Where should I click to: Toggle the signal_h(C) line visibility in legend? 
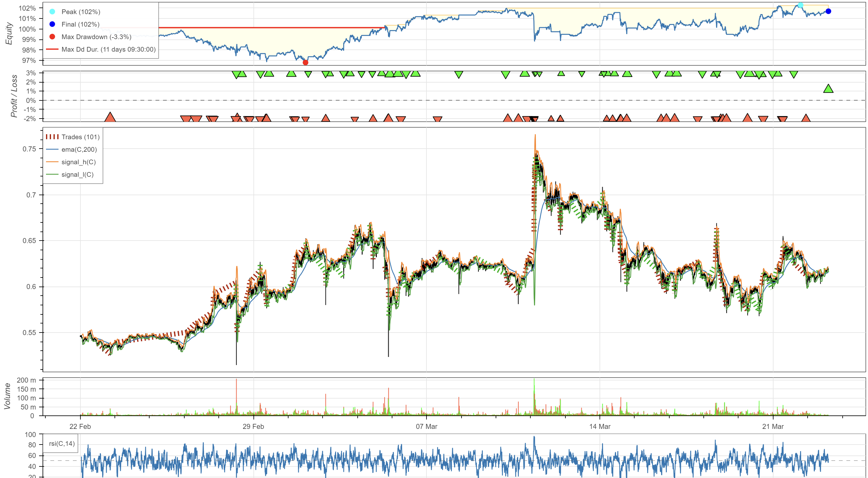coord(79,162)
